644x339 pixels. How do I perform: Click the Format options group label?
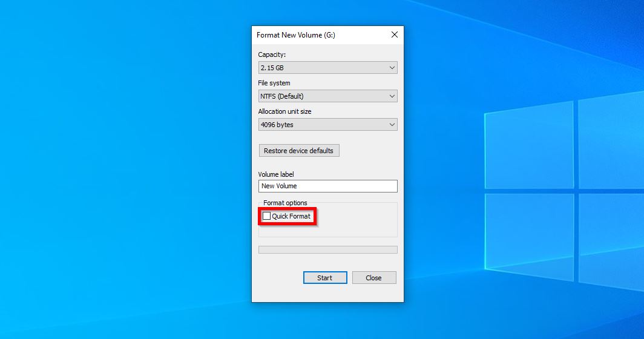285,203
